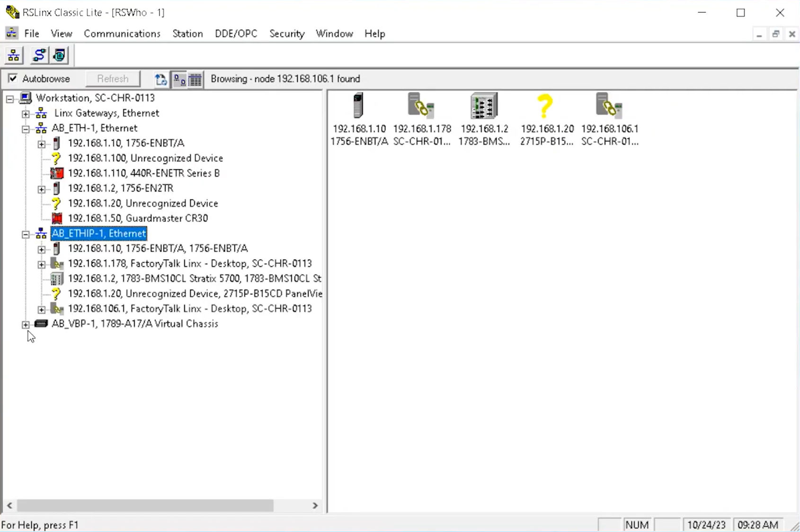This screenshot has width=800, height=532.
Task: Select 192.168.1.110, 440R-ENETR Series B row
Action: click(144, 173)
